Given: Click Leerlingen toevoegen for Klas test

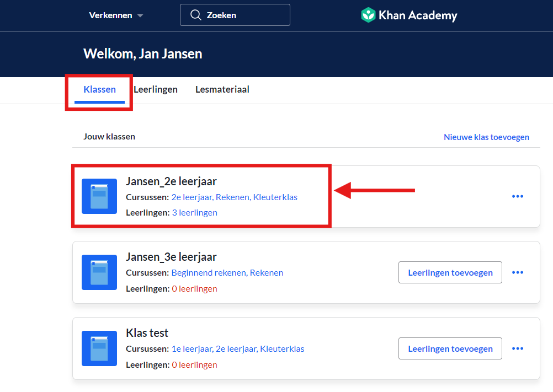Looking at the screenshot, I should coord(450,348).
